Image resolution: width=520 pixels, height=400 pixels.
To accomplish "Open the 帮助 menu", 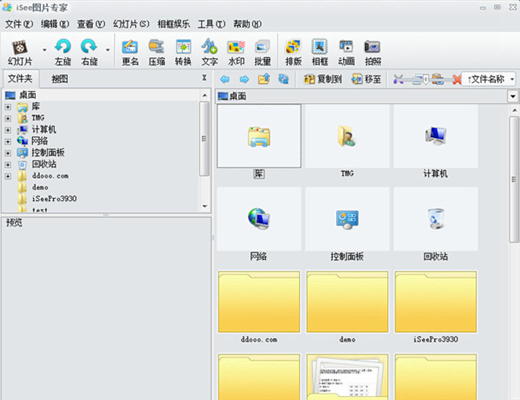I will pyautogui.click(x=247, y=24).
